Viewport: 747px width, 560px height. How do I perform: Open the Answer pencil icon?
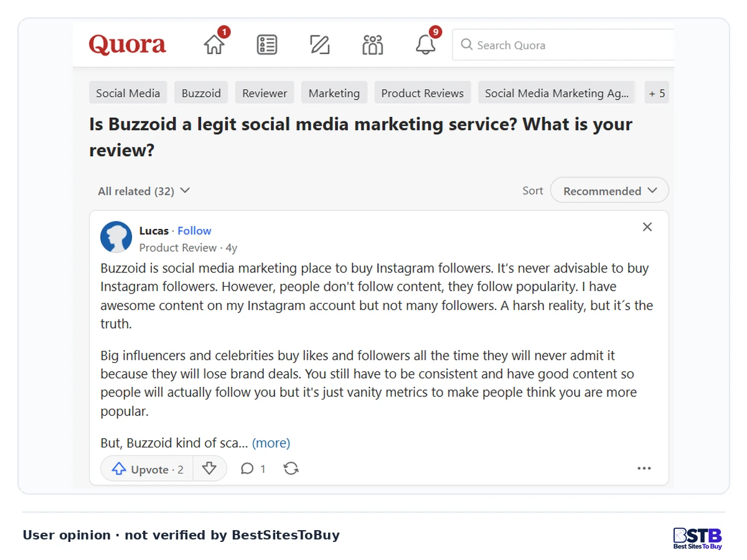[x=319, y=45]
